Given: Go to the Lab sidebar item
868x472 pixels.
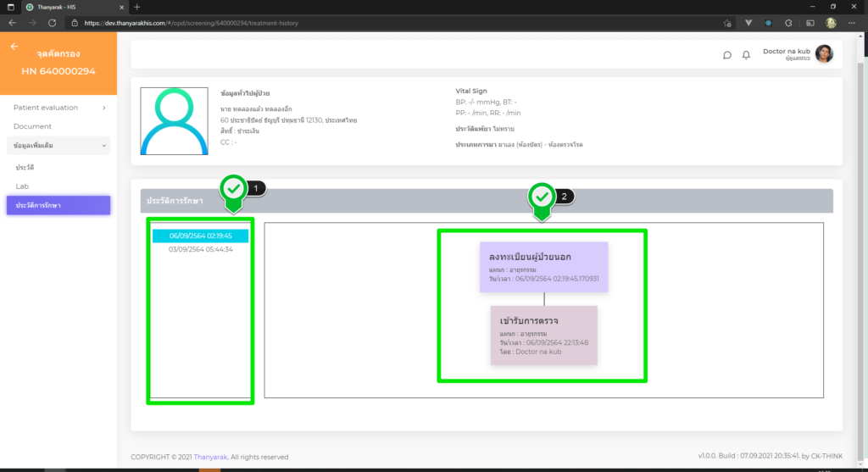Looking at the screenshot, I should coord(22,186).
